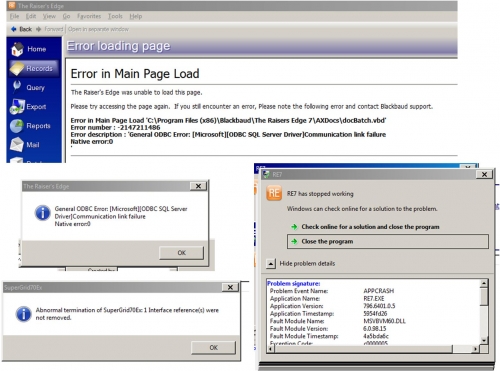Image resolution: width=500 pixels, height=371 pixels.
Task: Select the fault module version 6.0.98.15
Action: pyautogui.click(x=375, y=328)
